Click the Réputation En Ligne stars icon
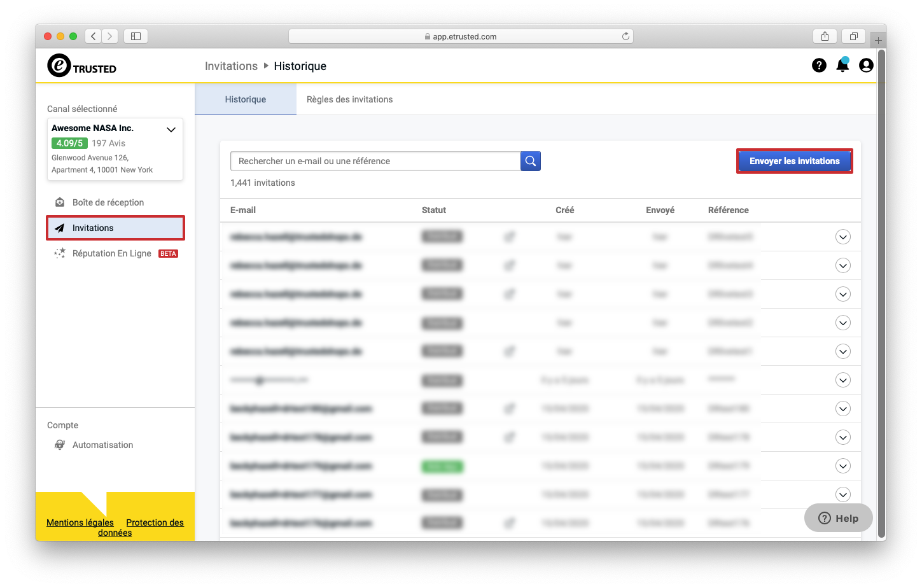The height and width of the screenshot is (588, 922). click(x=60, y=253)
